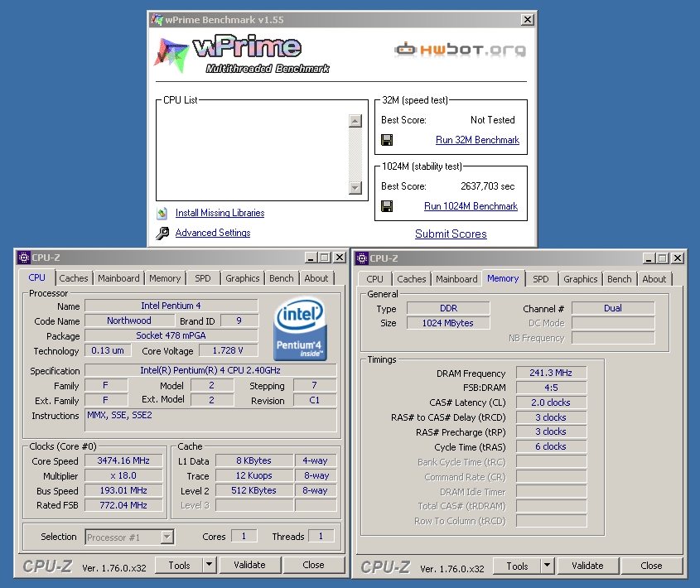The image size is (700, 588).
Task: Switch to About tab in right CPU-Z
Action: pyautogui.click(x=654, y=279)
